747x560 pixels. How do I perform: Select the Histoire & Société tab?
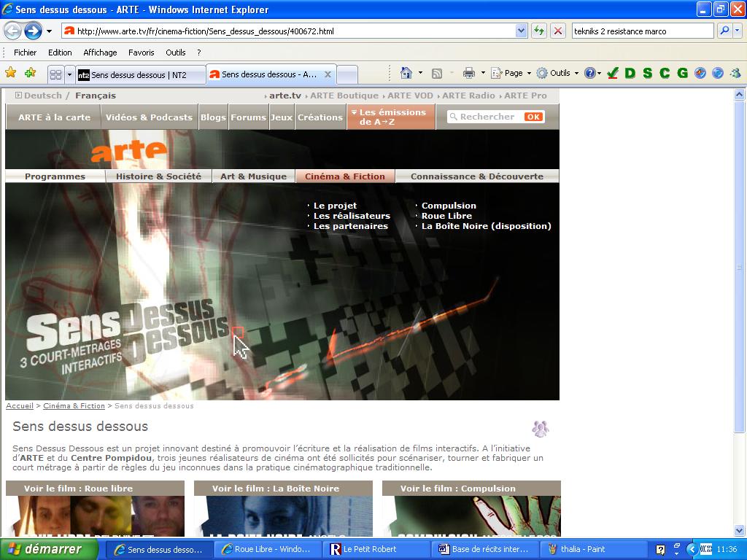[x=158, y=176]
